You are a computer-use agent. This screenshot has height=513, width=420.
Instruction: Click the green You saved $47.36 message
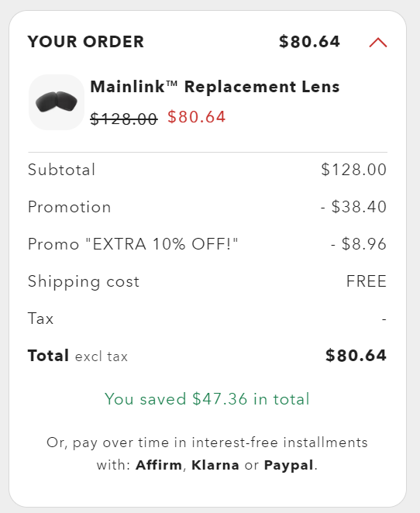[207, 399]
